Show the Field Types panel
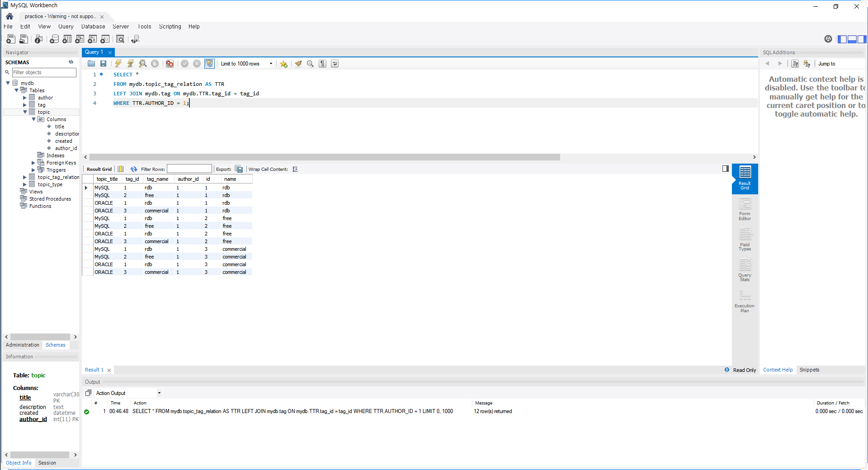868x470 pixels. (745, 240)
